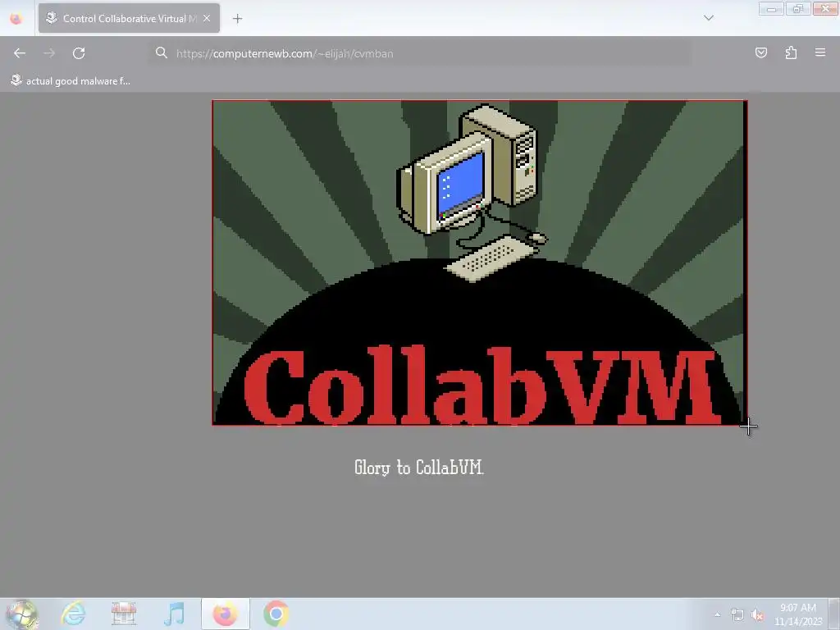840x630 pixels.
Task: Switch to Firefox in the taskbar
Action: tap(225, 614)
